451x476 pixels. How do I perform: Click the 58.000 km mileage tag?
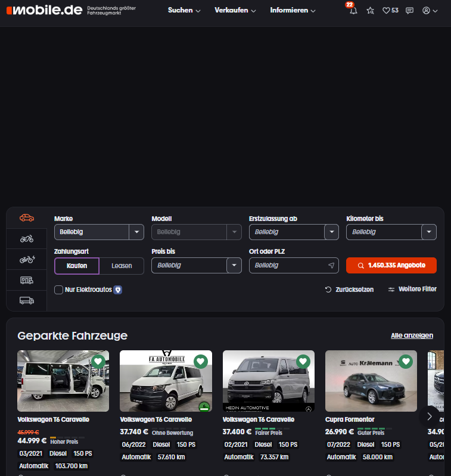coord(378,457)
